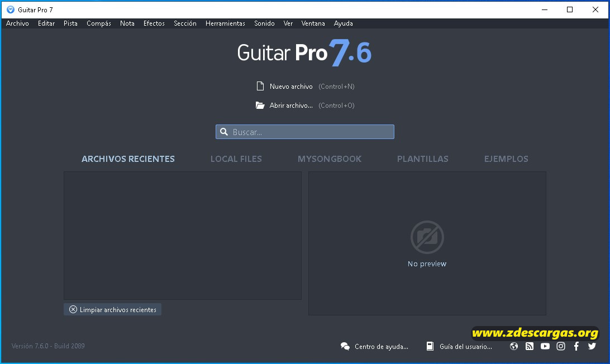This screenshot has width=610, height=364.
Task: Switch to the MYSONGBOOK tab
Action: click(330, 159)
